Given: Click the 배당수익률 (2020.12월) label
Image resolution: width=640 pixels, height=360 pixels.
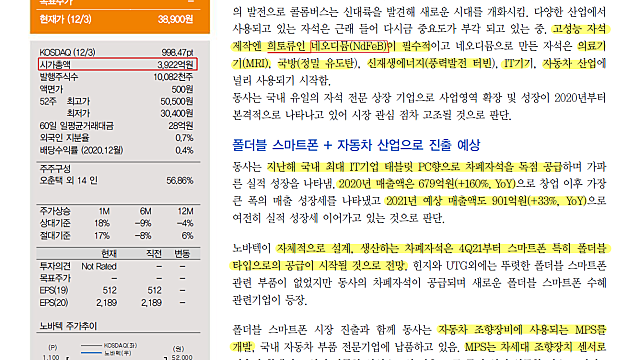Looking at the screenshot, I should coord(81,150).
